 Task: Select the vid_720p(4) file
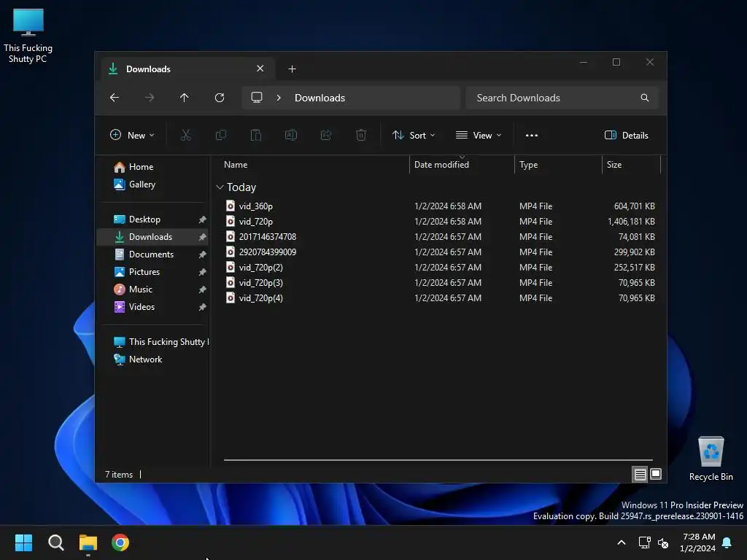[438, 297]
